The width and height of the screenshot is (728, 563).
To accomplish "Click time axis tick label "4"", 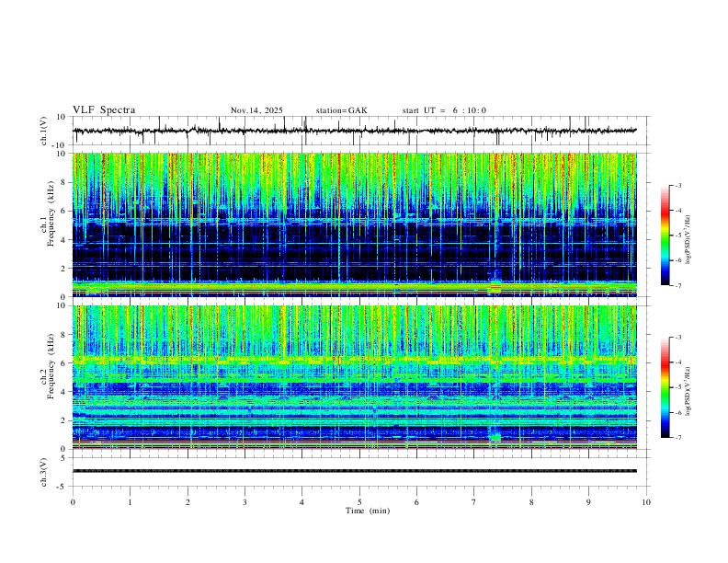I will [301, 502].
